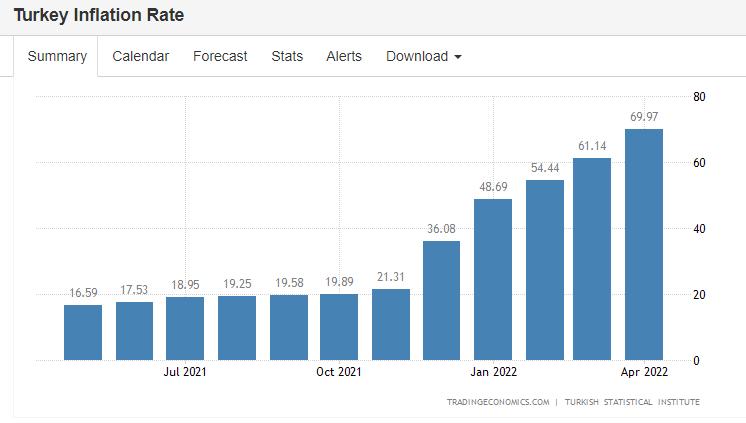
Task: Select the first bar labeled 16.59
Action: [x=83, y=333]
